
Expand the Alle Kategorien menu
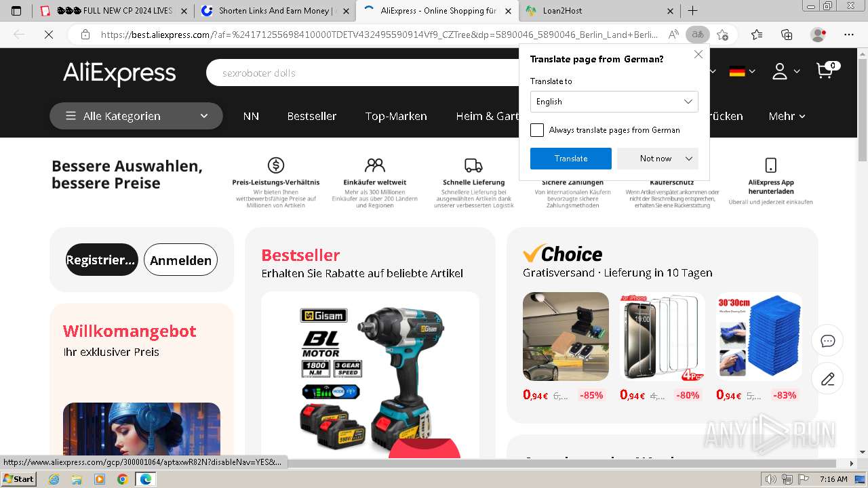(136, 116)
